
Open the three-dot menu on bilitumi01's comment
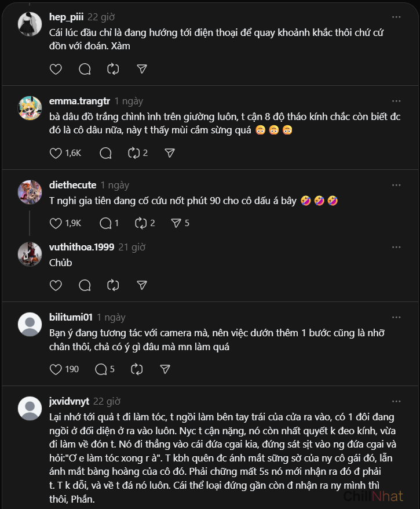click(396, 317)
